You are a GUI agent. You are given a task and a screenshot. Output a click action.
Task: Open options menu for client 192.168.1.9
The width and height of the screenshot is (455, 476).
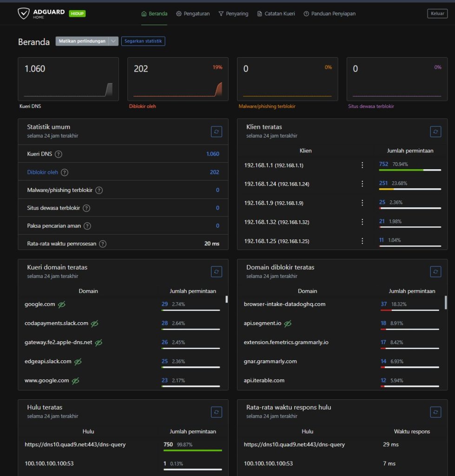362,203
